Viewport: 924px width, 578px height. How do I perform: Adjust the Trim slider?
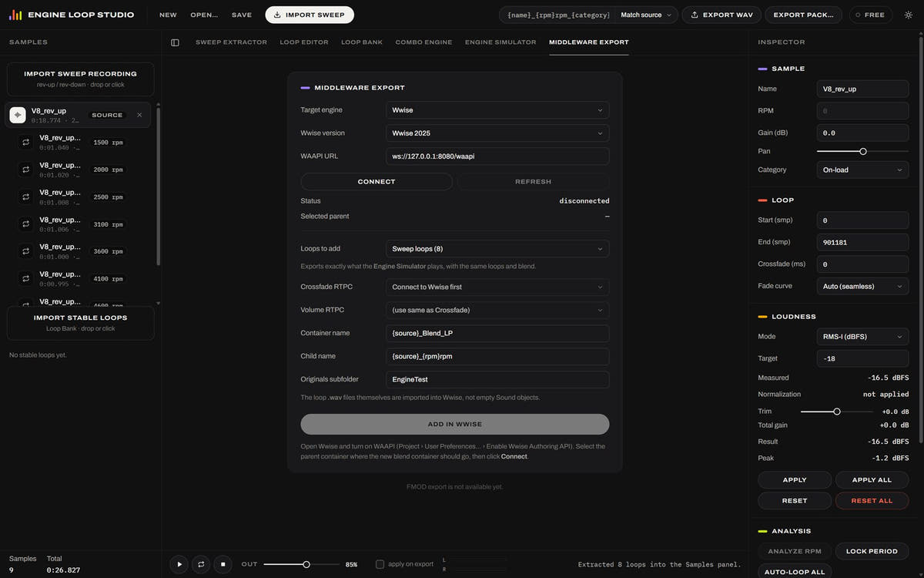pyautogui.click(x=837, y=412)
